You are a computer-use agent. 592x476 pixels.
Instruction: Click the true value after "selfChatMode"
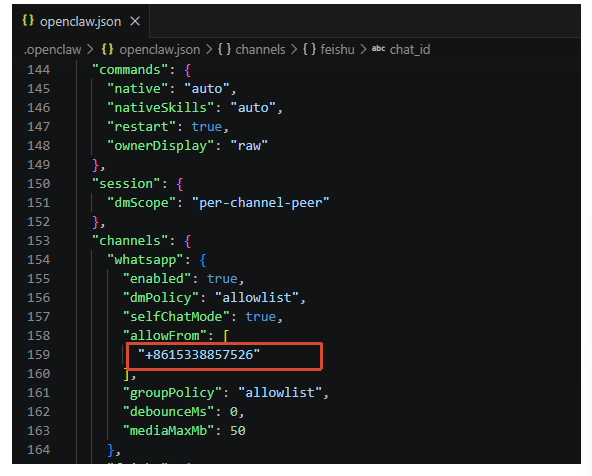pos(261,317)
